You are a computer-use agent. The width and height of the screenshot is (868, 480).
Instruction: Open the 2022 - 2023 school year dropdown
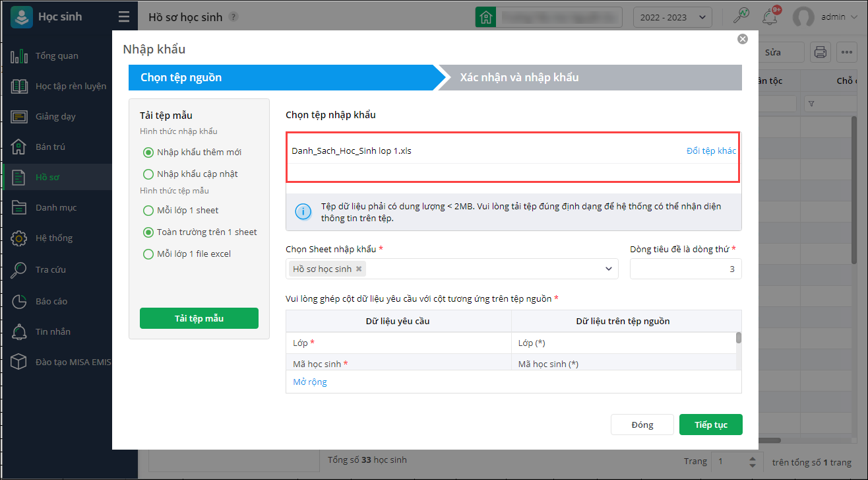(672, 17)
